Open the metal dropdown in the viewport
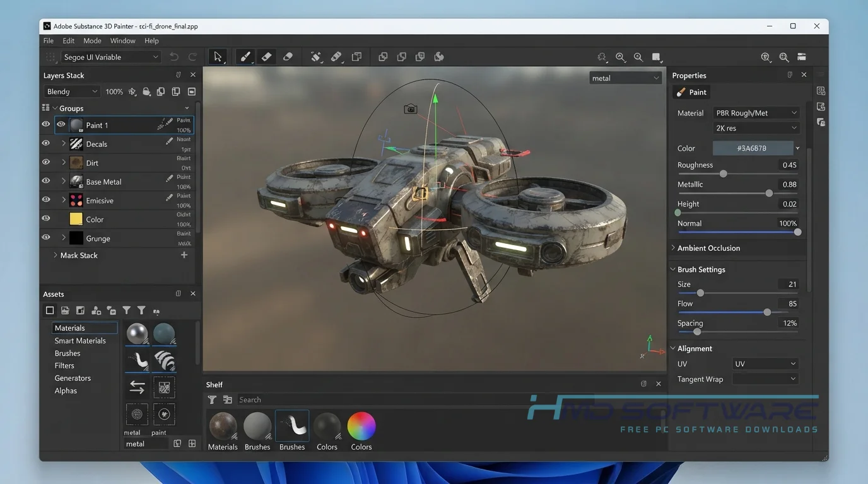Screen dimensions: 868x484 point(626,78)
